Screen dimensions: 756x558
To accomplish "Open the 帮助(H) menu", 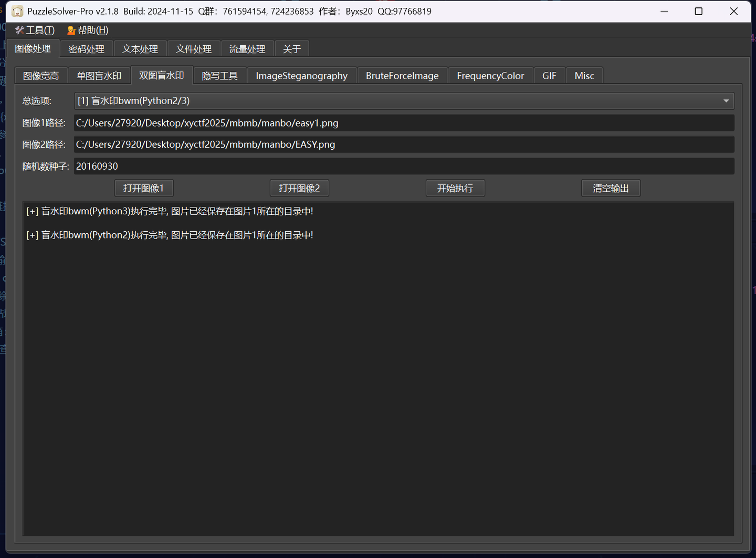I will (x=88, y=30).
